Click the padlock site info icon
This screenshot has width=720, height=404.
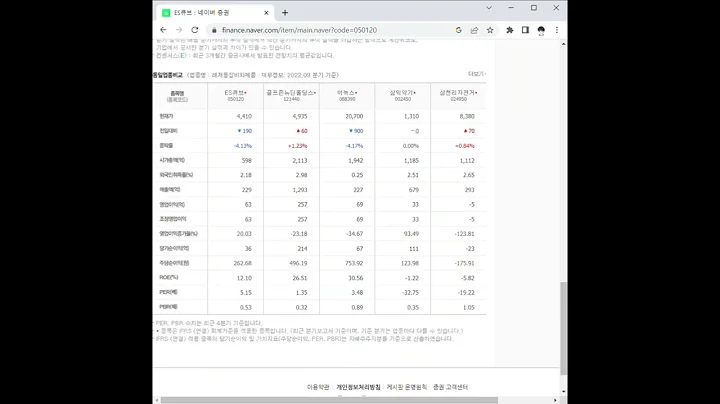[x=214, y=30]
